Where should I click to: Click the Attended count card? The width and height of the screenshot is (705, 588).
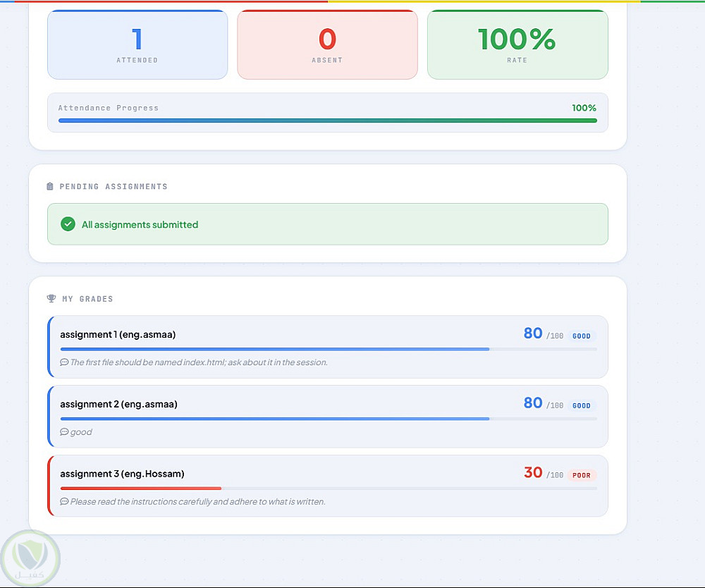coord(137,44)
